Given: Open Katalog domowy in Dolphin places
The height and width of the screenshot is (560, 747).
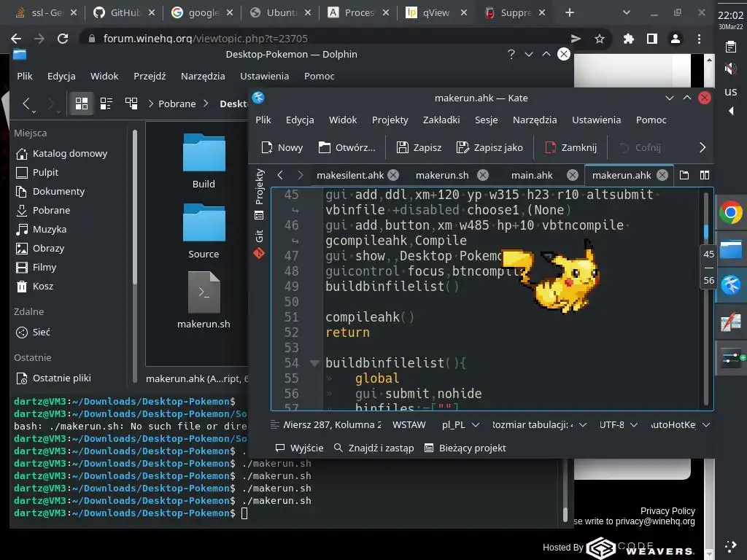Looking at the screenshot, I should (61, 153).
